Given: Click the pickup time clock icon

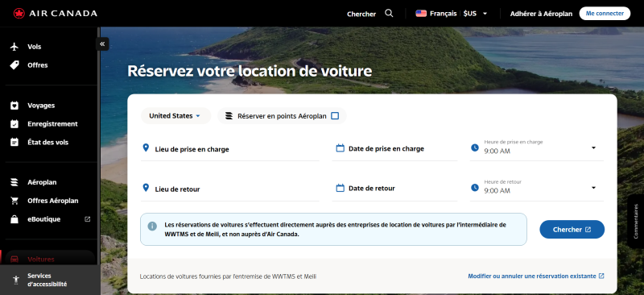Looking at the screenshot, I should pos(475,147).
